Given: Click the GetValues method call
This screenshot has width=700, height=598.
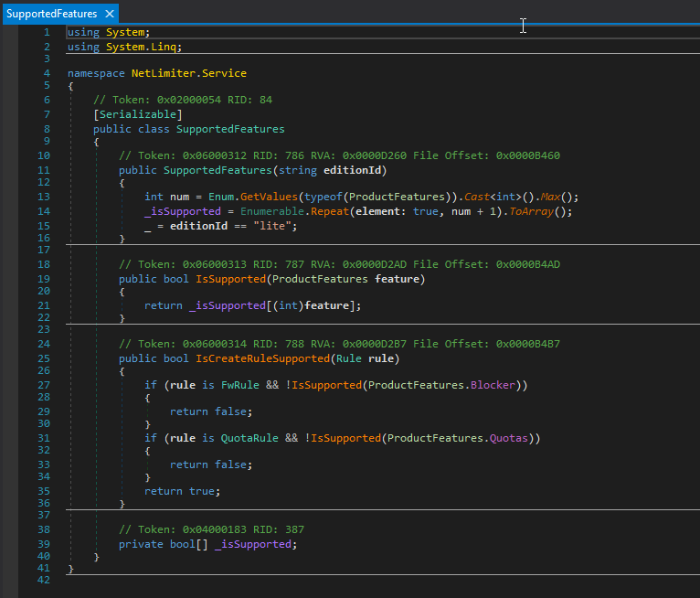Looking at the screenshot, I should [269, 197].
